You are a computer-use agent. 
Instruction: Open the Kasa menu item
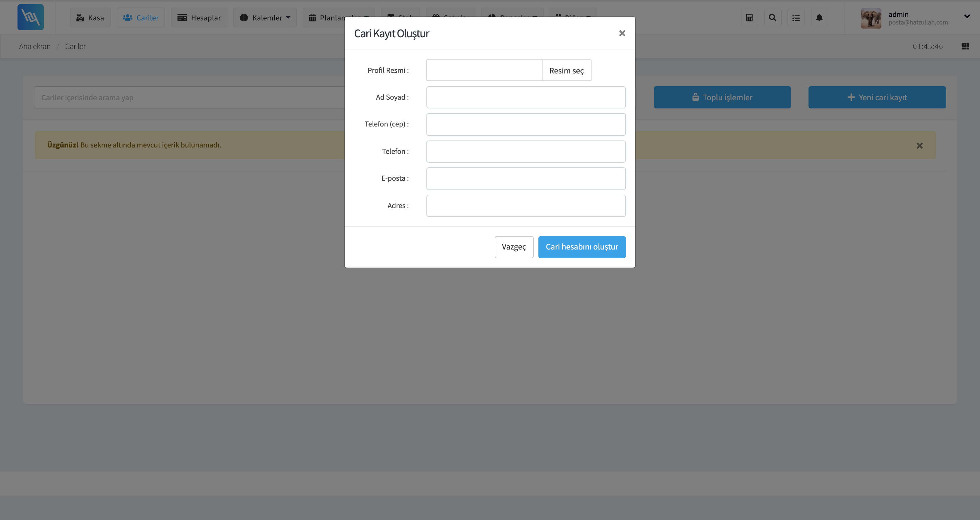tap(90, 17)
